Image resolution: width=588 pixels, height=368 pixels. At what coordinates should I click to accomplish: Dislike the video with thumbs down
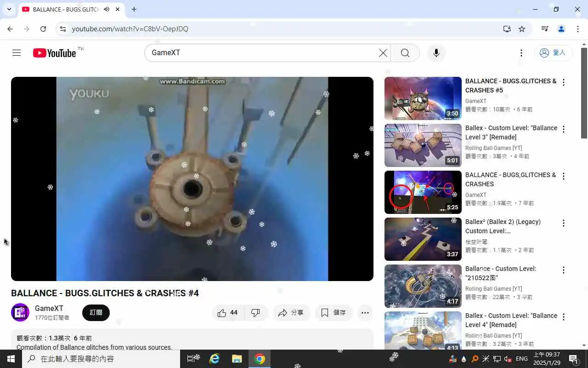tap(255, 313)
